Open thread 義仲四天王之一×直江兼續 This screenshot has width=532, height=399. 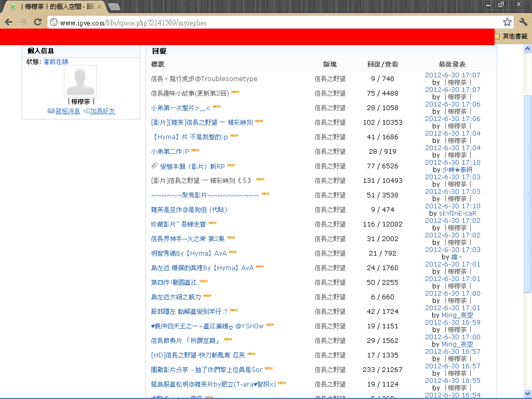tap(207, 326)
